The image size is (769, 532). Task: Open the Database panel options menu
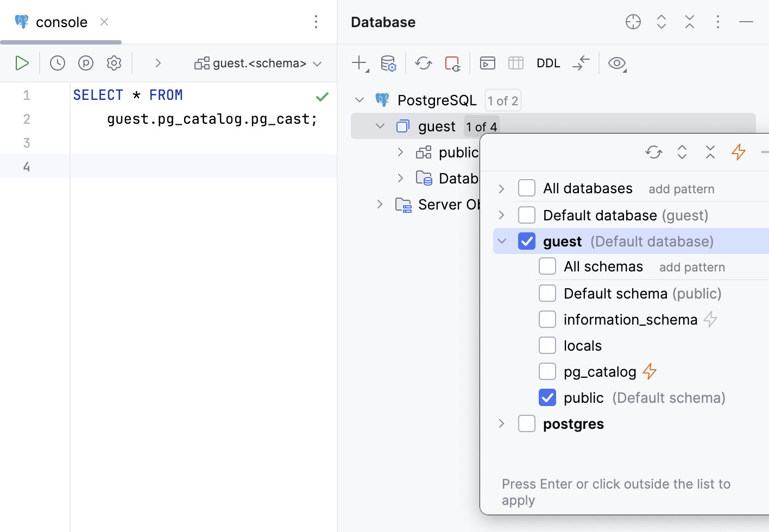(718, 22)
